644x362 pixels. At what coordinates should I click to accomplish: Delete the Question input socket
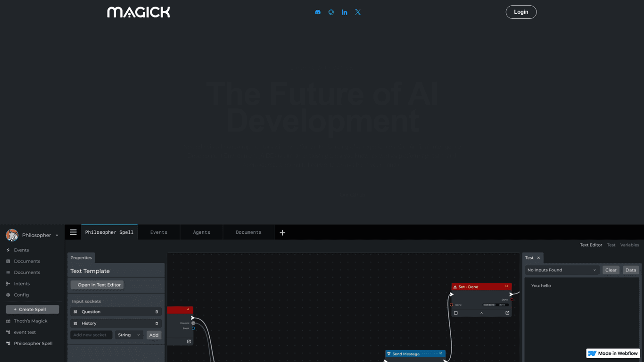click(157, 312)
